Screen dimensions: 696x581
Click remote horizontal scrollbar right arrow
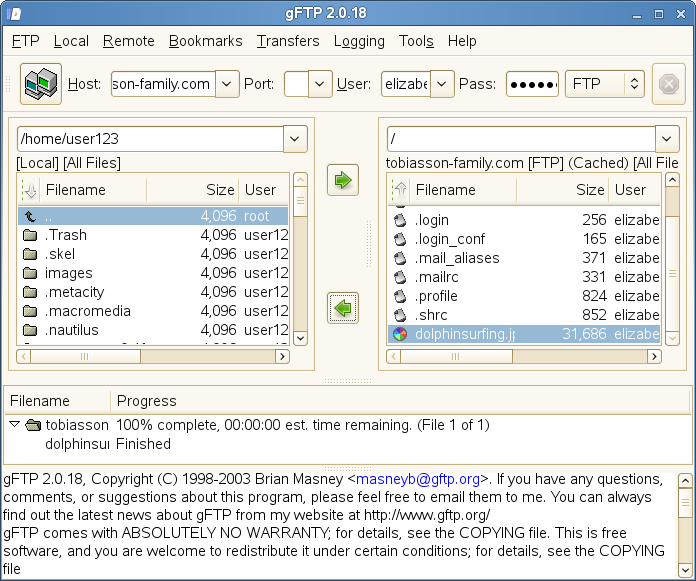654,356
